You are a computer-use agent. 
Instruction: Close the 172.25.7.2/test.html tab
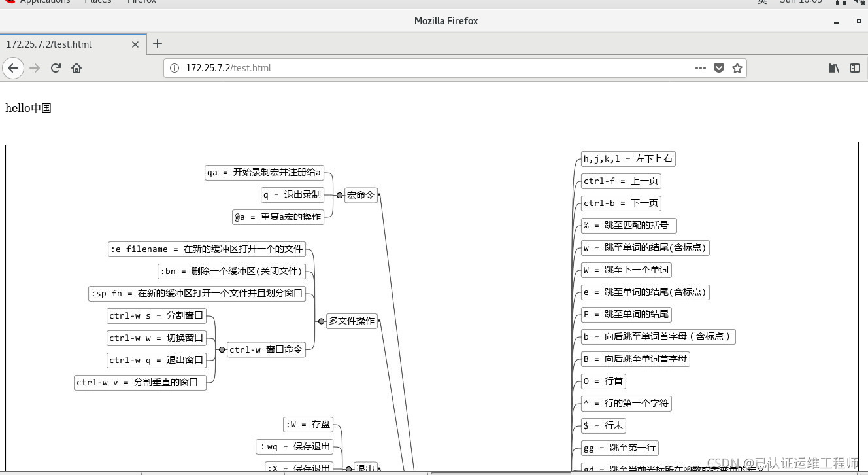pyautogui.click(x=135, y=44)
